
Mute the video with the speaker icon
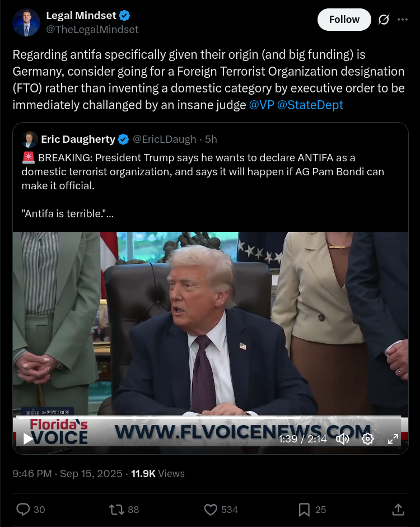[342, 439]
